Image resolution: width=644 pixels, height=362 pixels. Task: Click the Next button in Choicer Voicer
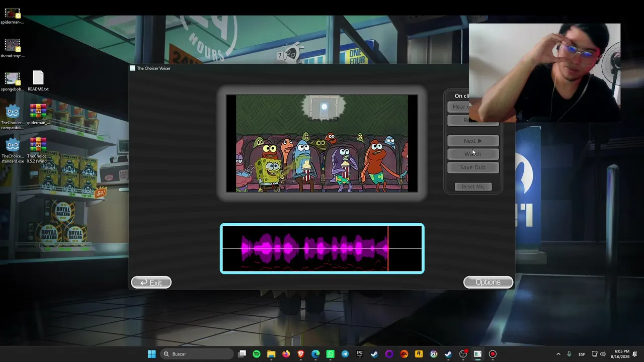click(473, 141)
